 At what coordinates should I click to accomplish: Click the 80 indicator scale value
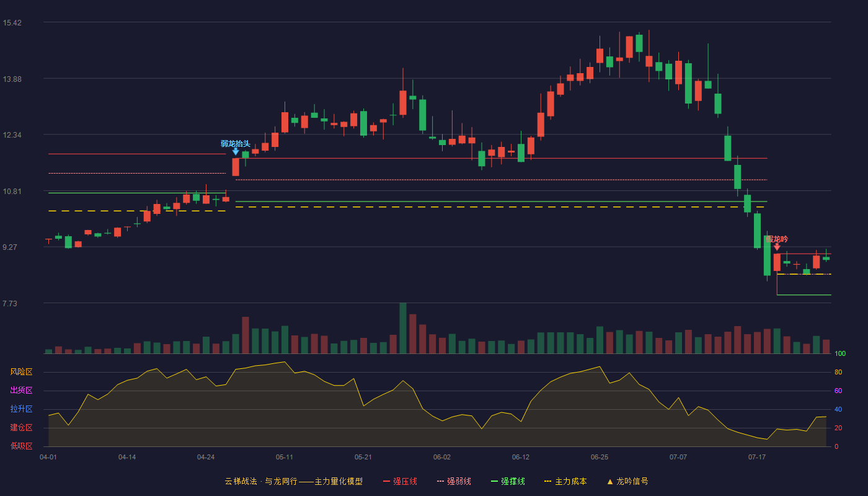(838, 372)
